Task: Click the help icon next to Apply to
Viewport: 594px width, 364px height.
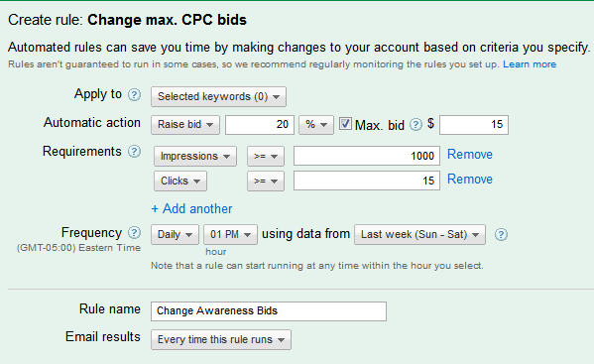Action: [x=134, y=94]
